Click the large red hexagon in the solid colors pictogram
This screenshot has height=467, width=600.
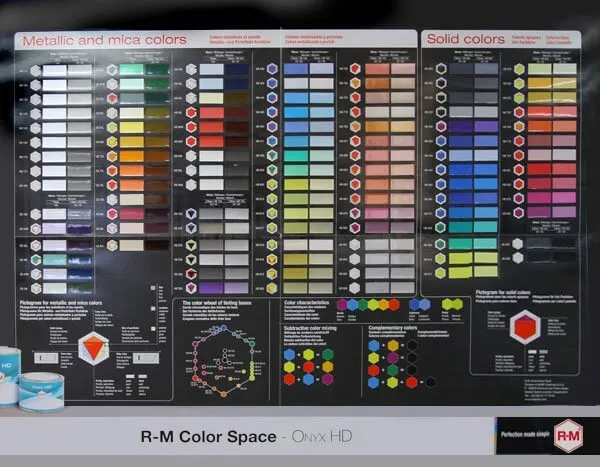(x=525, y=327)
